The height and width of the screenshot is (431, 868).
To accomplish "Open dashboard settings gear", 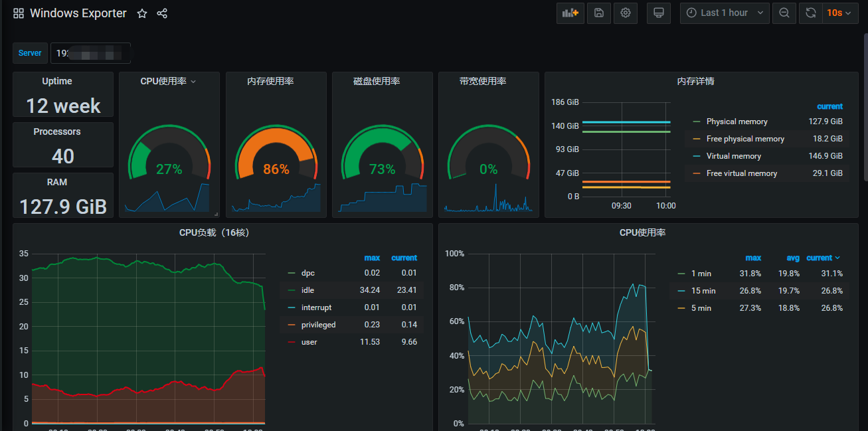I will (626, 13).
